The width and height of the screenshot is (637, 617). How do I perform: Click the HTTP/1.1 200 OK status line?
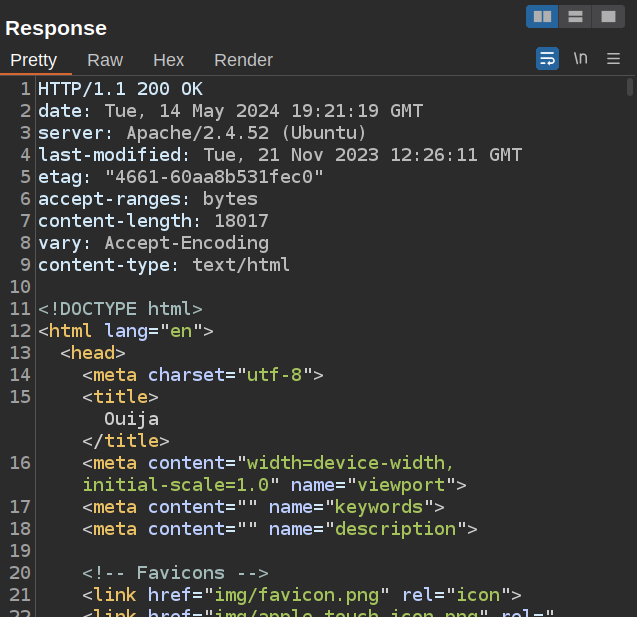pos(120,89)
